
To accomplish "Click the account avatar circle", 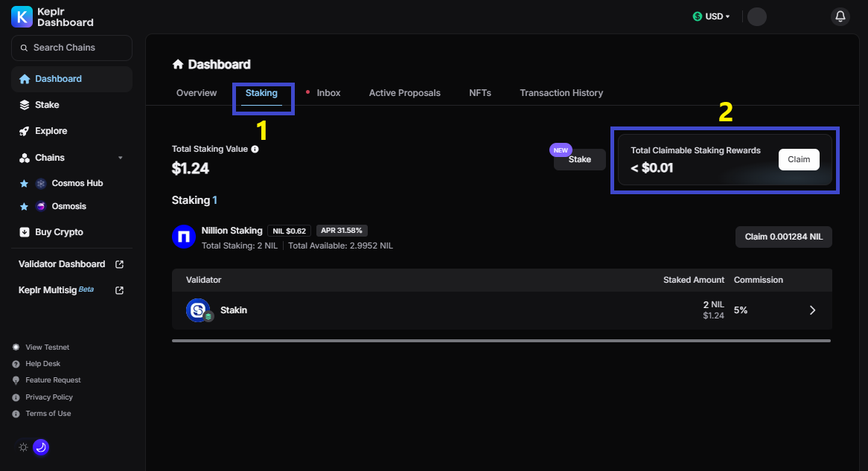I will tap(757, 16).
